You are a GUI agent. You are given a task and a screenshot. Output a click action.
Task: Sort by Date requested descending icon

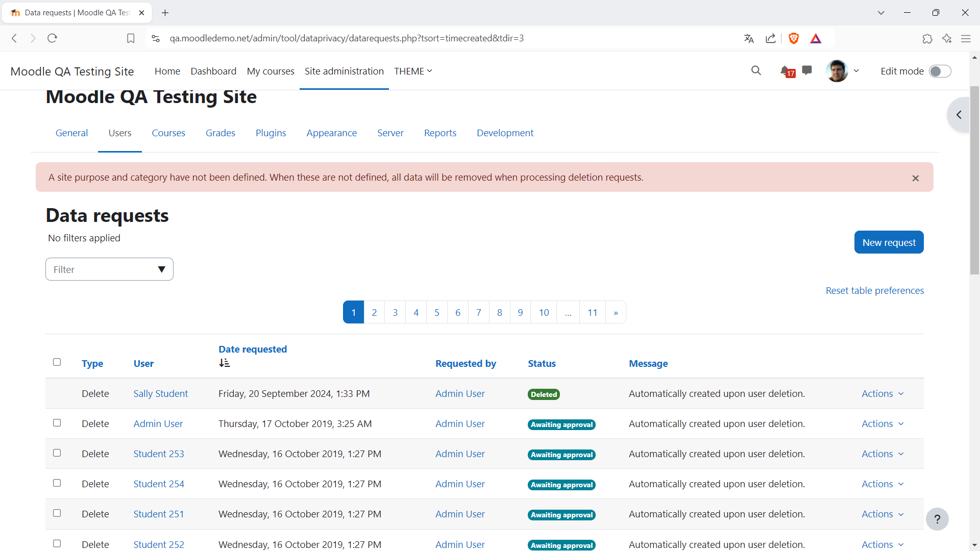click(x=225, y=363)
